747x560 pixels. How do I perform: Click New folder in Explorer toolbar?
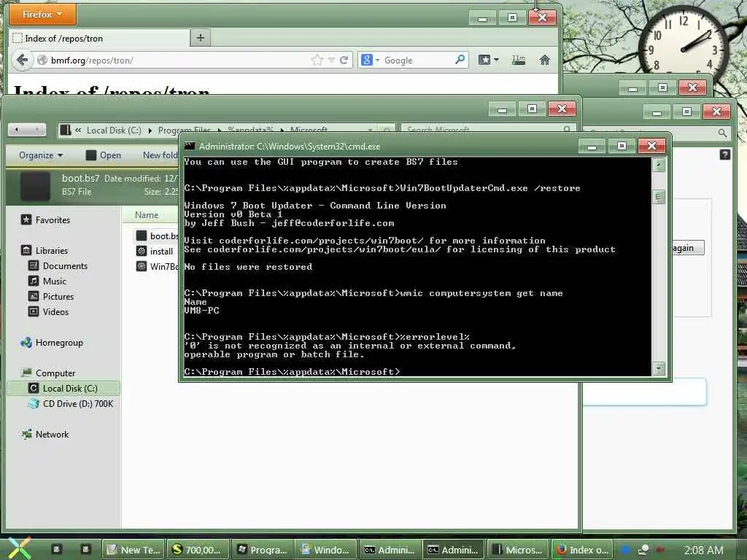[160, 155]
